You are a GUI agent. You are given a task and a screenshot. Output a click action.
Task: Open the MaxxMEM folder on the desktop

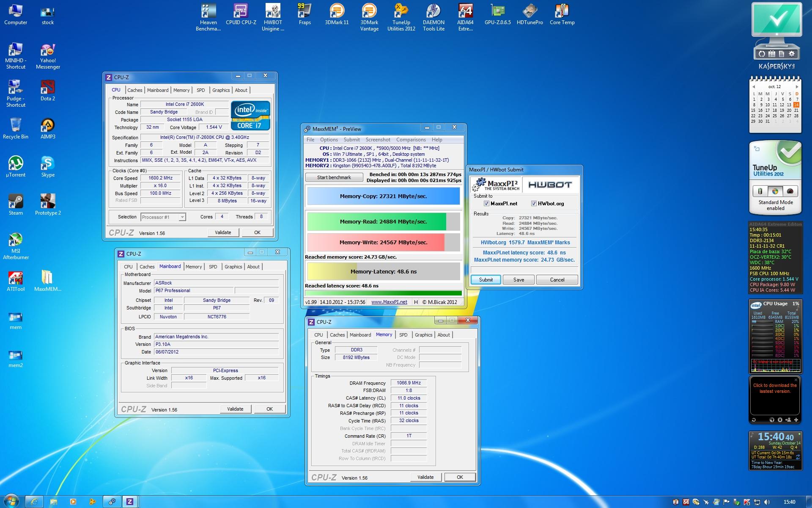[48, 281]
